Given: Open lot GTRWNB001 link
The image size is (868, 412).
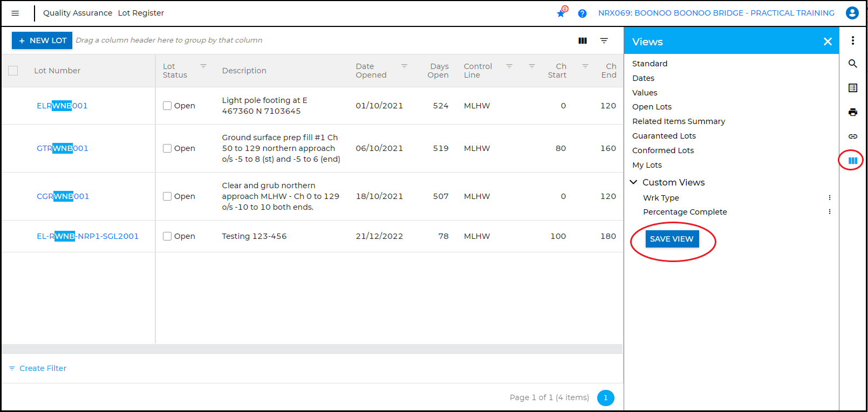Looking at the screenshot, I should (62, 148).
